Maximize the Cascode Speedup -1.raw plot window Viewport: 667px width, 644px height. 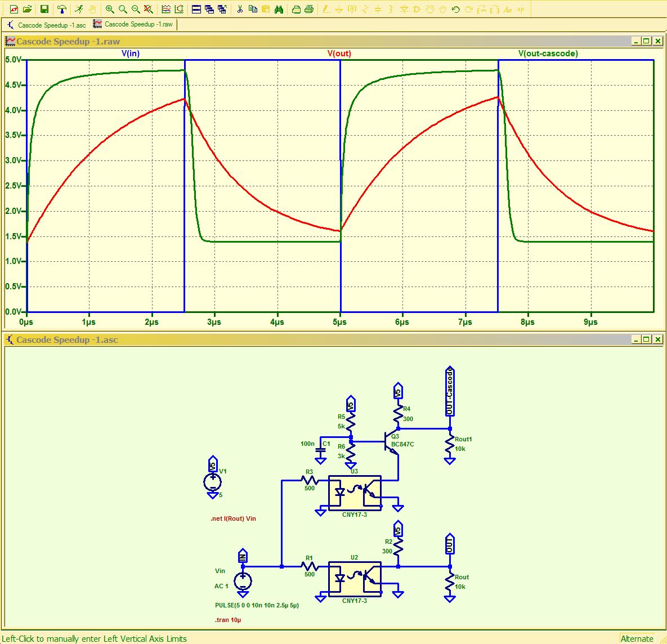point(646,41)
